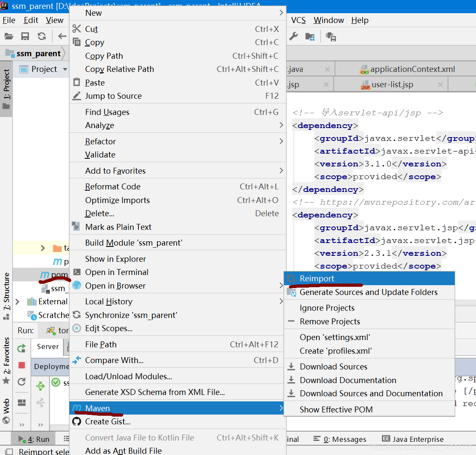Open the Add to Favorites submenu
The width and height of the screenshot is (476, 455).
pyautogui.click(x=178, y=171)
